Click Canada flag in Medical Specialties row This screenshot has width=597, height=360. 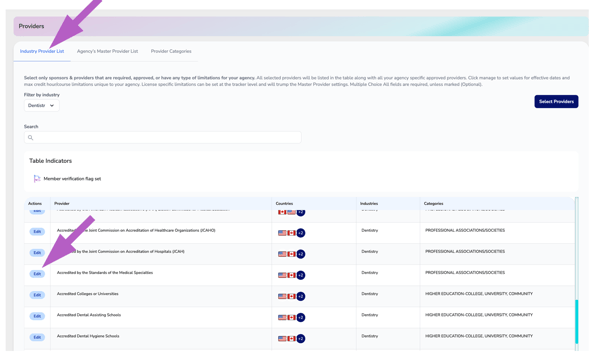coord(292,275)
